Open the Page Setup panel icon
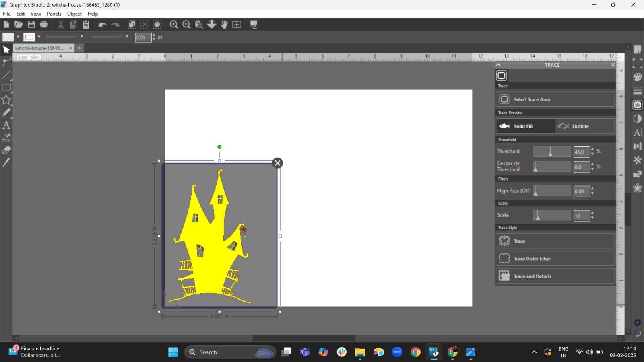The height and width of the screenshot is (362, 644). coord(638,49)
